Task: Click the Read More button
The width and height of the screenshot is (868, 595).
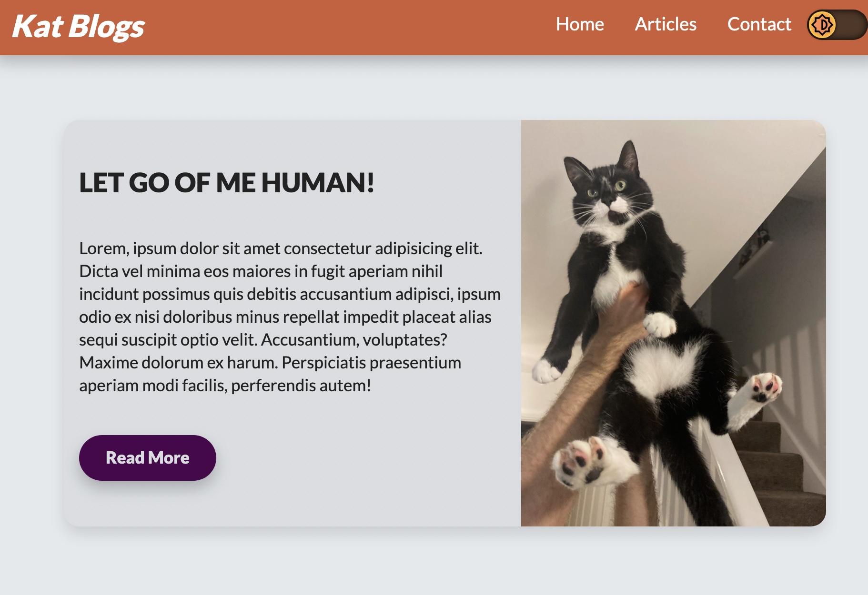Action: point(148,458)
